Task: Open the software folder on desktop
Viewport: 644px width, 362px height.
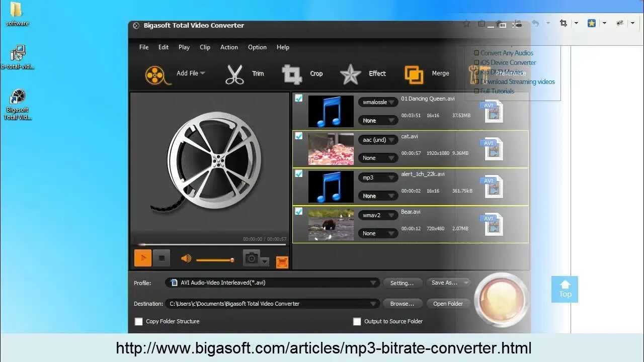Action: [x=17, y=14]
